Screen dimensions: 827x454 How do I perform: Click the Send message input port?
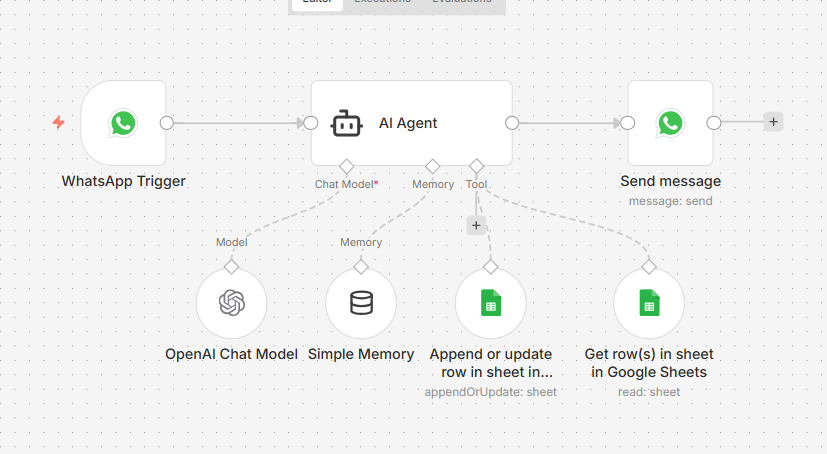(628, 123)
